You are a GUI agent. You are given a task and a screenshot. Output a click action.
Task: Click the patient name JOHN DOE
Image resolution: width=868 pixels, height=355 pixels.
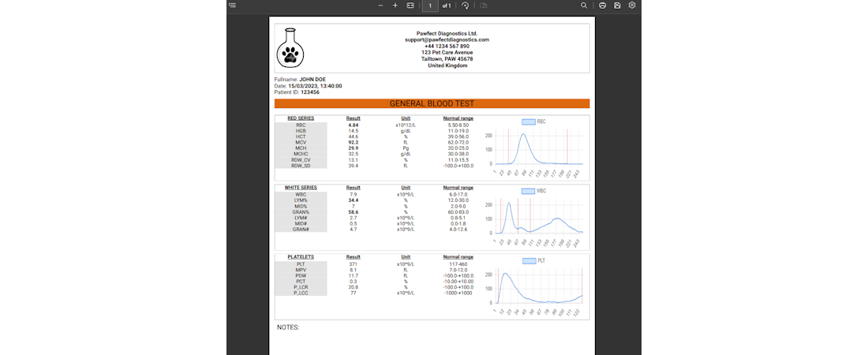(312, 79)
